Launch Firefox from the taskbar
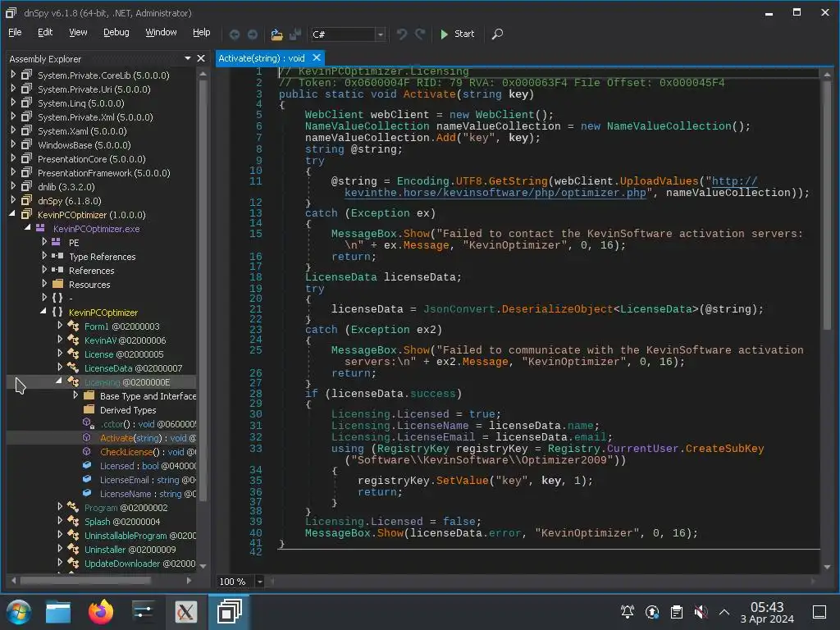Image resolution: width=840 pixels, height=630 pixels. 101,612
